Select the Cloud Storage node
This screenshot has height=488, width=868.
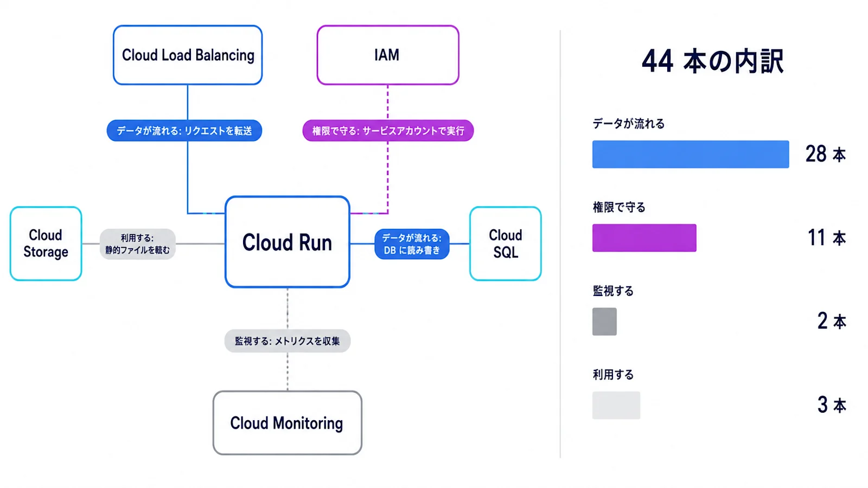46,243
